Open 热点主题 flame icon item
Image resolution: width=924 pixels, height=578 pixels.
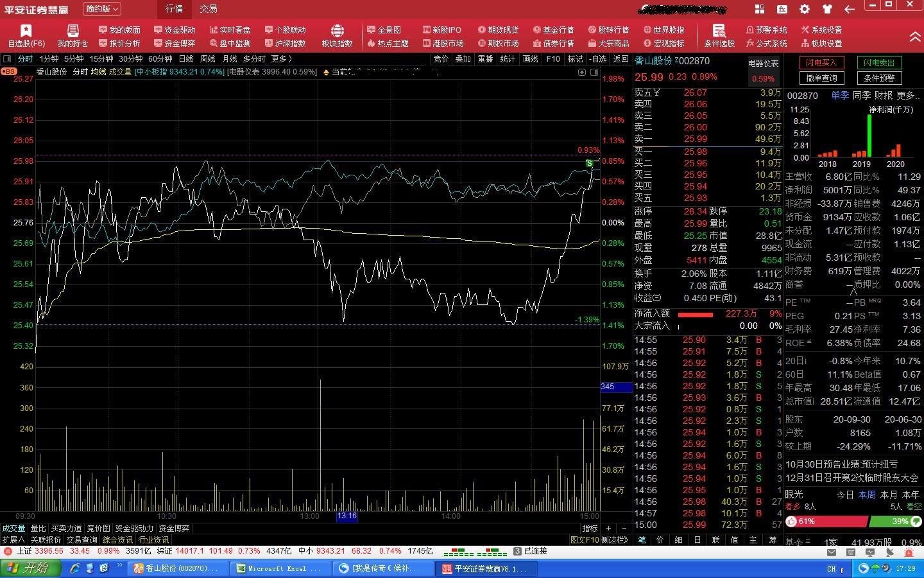pos(388,43)
